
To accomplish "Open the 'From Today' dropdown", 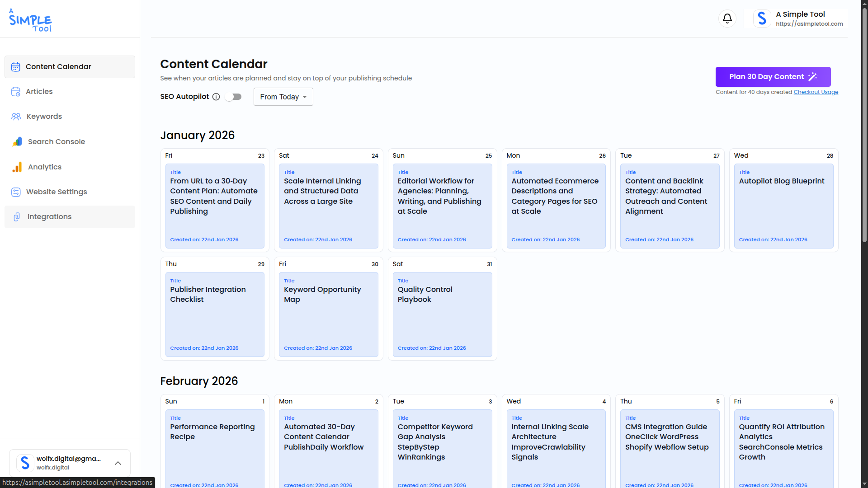I will click(283, 96).
